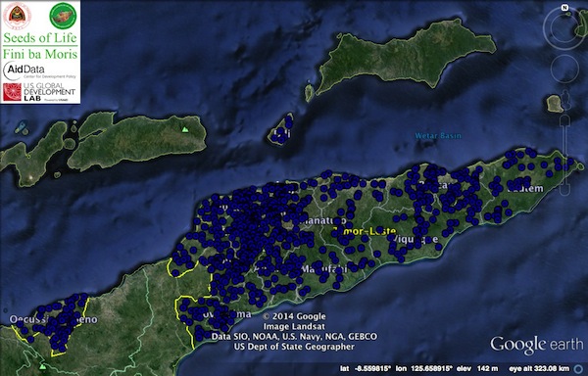Click the Fini ba Moris text
Image resolution: width=588 pixels, height=376 pixels.
40,54
